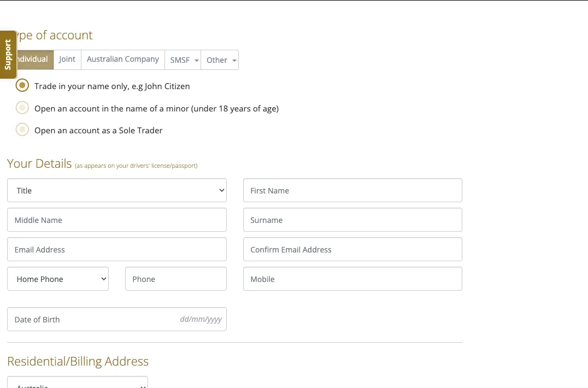Select the minor account radio option
The width and height of the screenshot is (588, 388).
coord(22,108)
